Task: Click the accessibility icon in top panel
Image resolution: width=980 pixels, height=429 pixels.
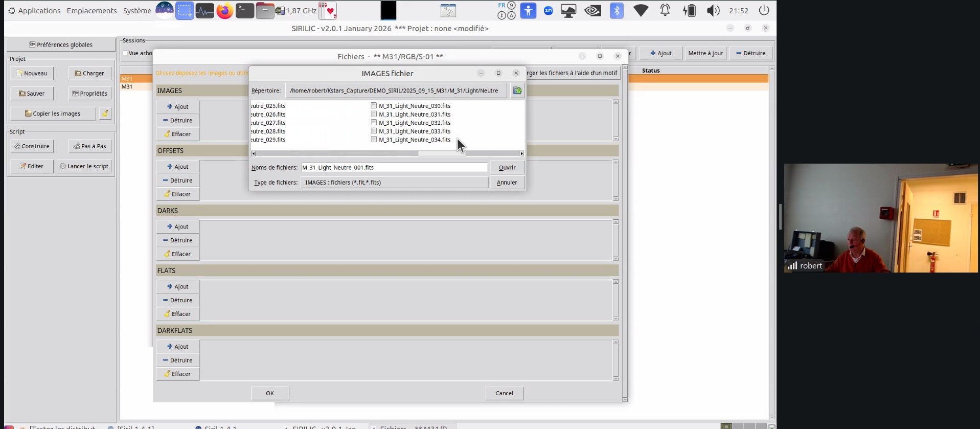Action: click(x=528, y=11)
